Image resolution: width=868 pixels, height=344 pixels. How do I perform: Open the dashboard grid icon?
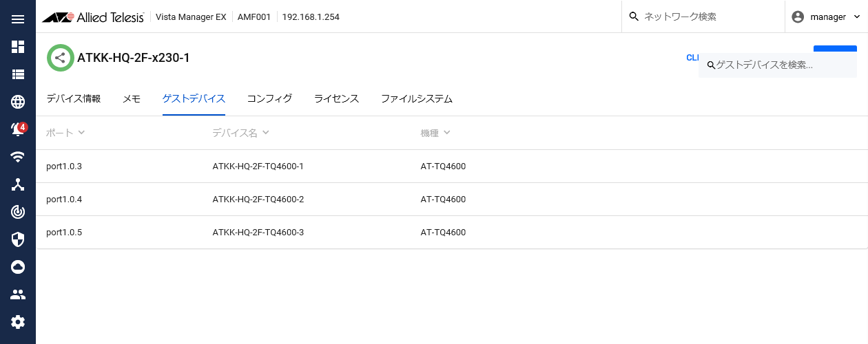tap(18, 47)
